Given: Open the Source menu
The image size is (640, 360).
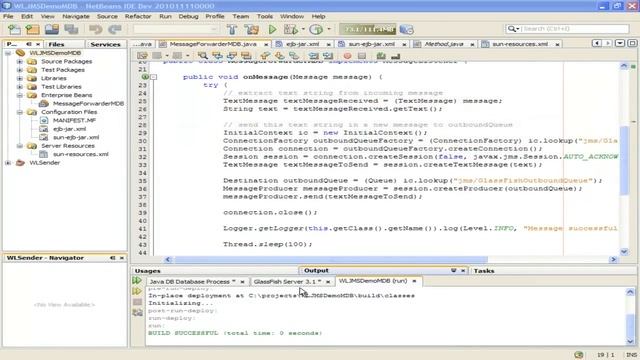Looking at the screenshot, I should [x=107, y=16].
